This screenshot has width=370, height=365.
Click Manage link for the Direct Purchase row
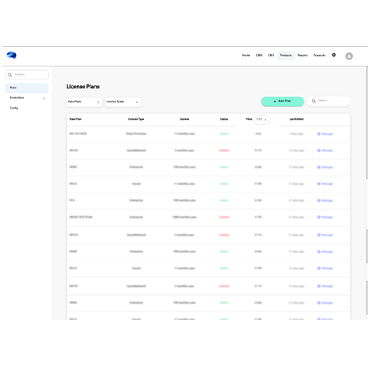[325, 134]
